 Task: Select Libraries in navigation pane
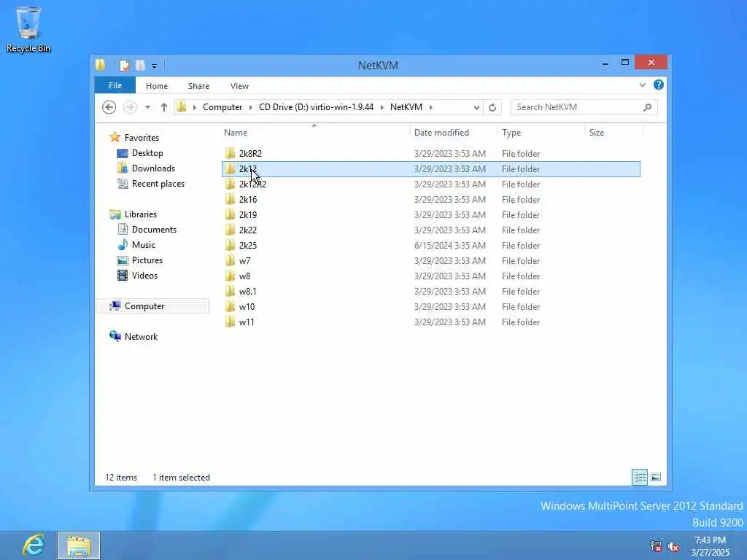[141, 214]
